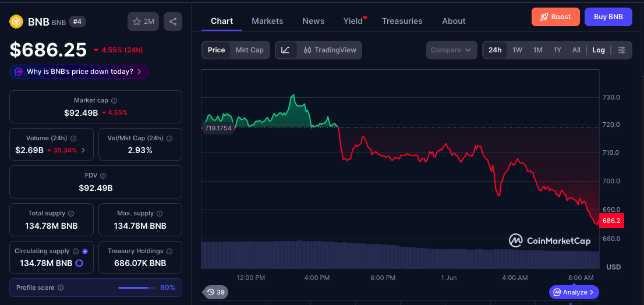Select the 1W time range

click(518, 50)
